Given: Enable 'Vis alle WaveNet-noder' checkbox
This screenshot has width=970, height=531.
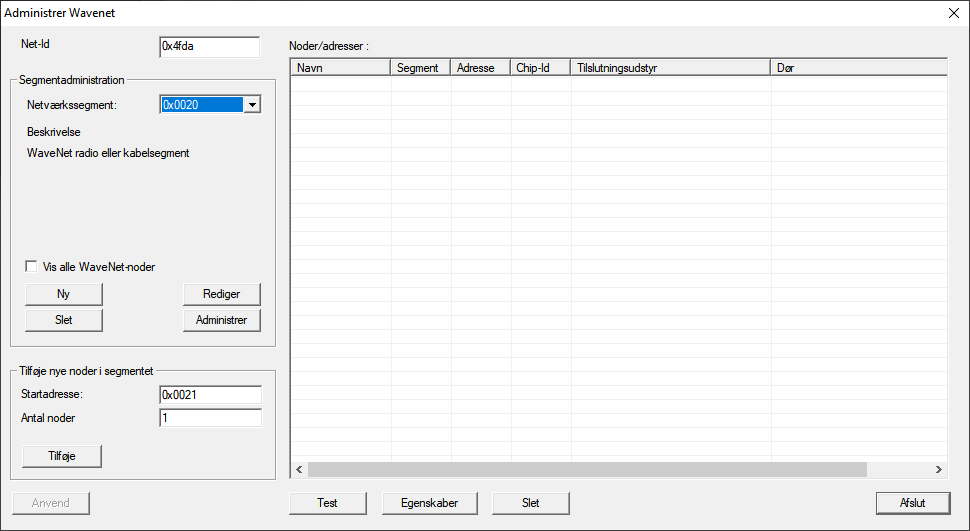Looking at the screenshot, I should click(x=33, y=267).
